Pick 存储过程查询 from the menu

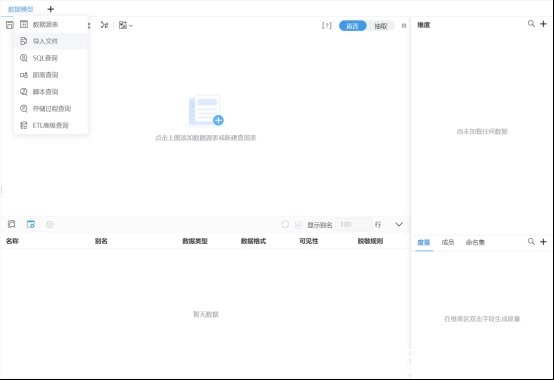pos(51,108)
